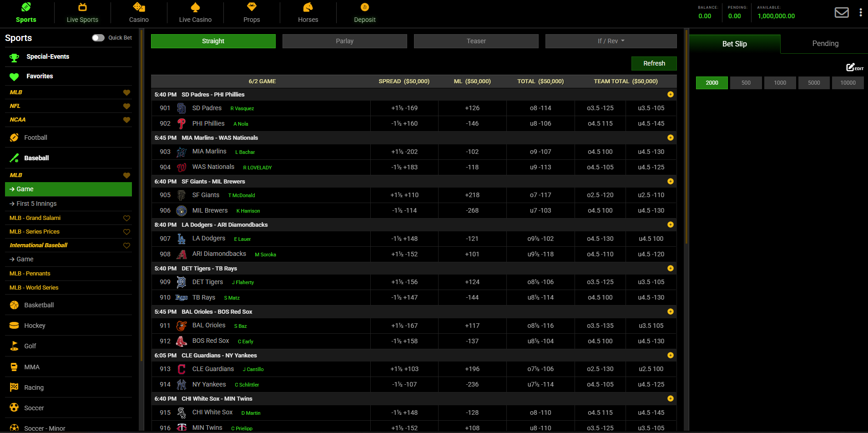The image size is (868, 433).
Task: Favorite MLB - Series Prices
Action: [x=126, y=232]
